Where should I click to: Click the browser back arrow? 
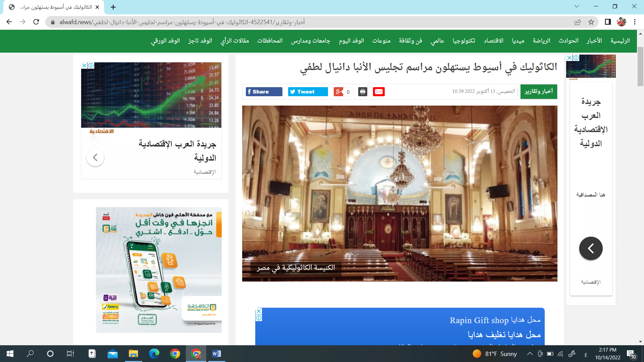pos(9,22)
